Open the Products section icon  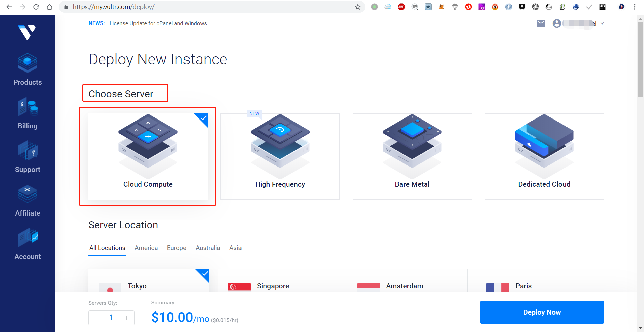(x=28, y=63)
